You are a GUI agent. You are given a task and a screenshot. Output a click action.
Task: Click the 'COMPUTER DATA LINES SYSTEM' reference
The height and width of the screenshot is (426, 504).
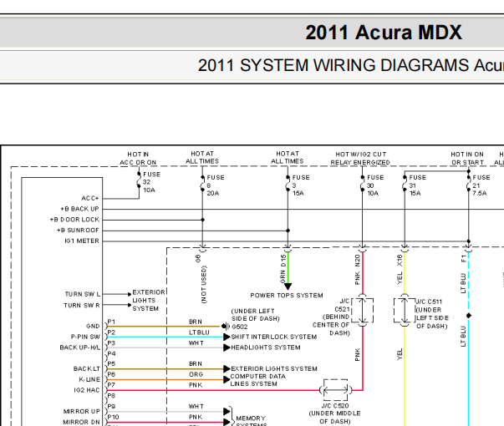257,380
